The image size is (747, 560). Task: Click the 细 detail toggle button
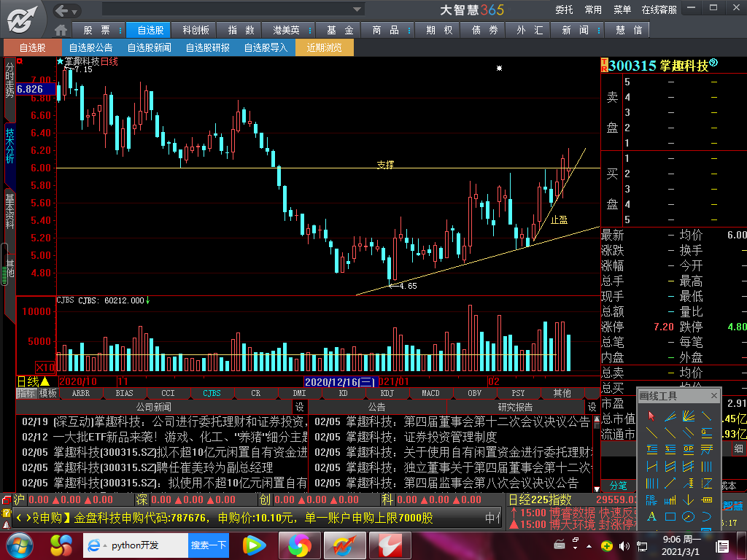click(x=738, y=448)
